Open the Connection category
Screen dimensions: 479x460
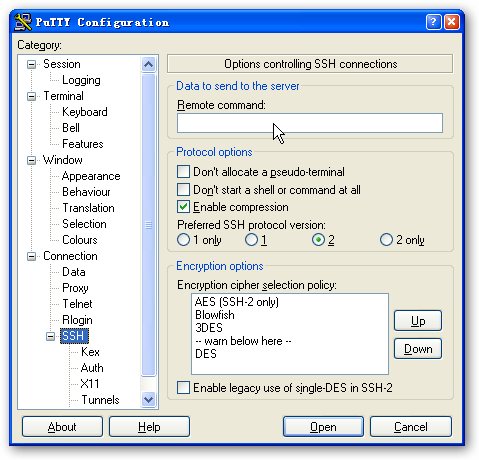point(70,256)
